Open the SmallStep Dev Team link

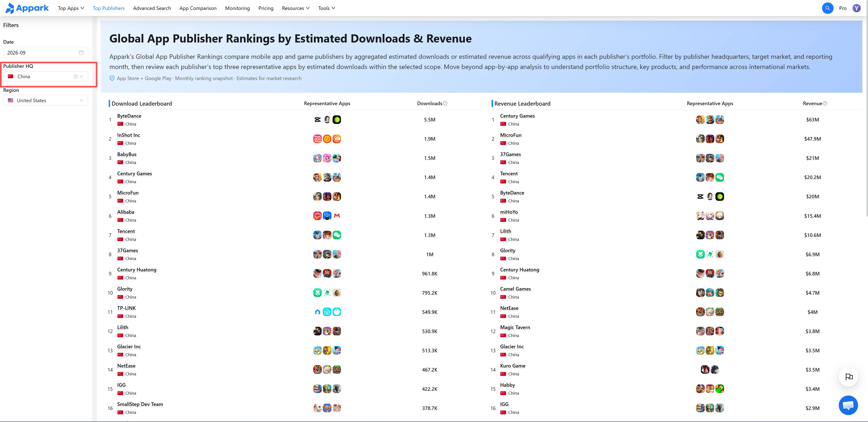140,404
